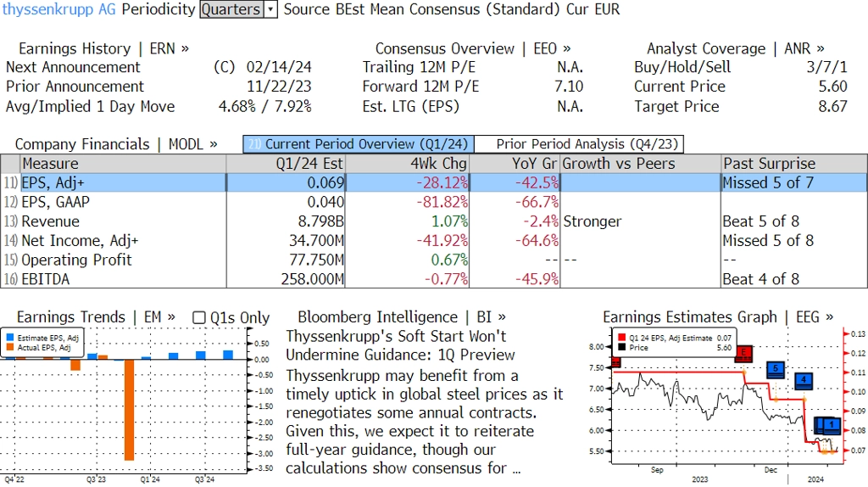Screen dimensions: 868x487
Task: Select the Quarters periodicity field
Action: tap(231, 9)
